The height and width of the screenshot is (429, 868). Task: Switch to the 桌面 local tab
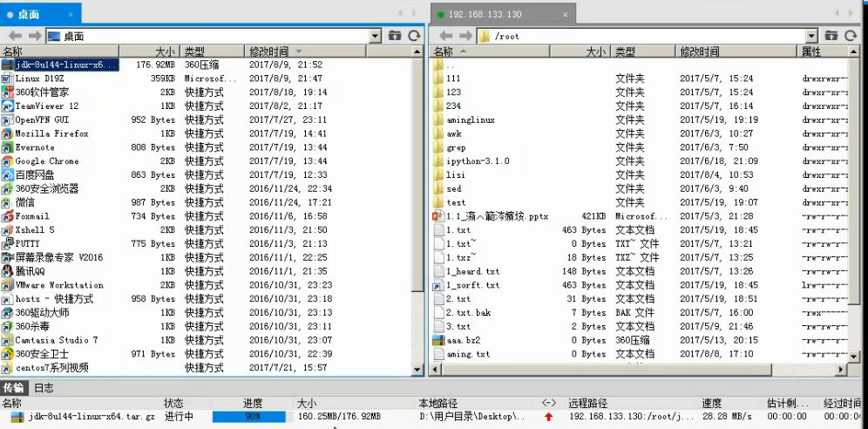pyautogui.click(x=40, y=14)
